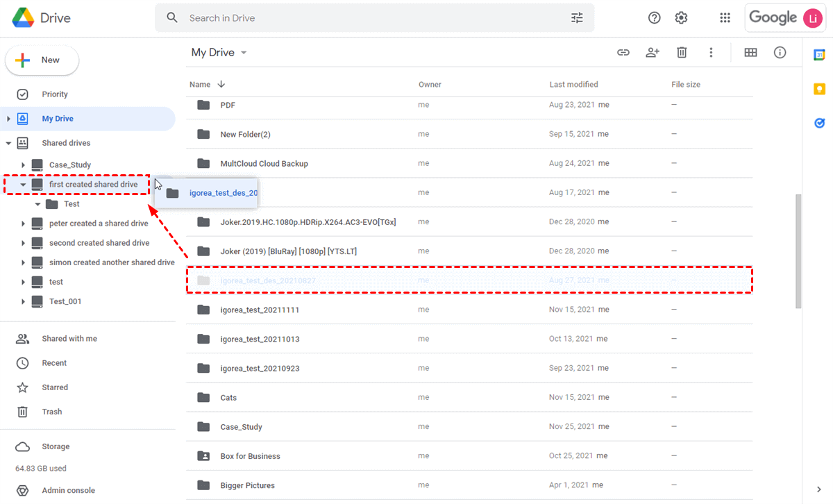Screen dimensions: 833x504
Task: Open the Admin console link
Action: 68,490
